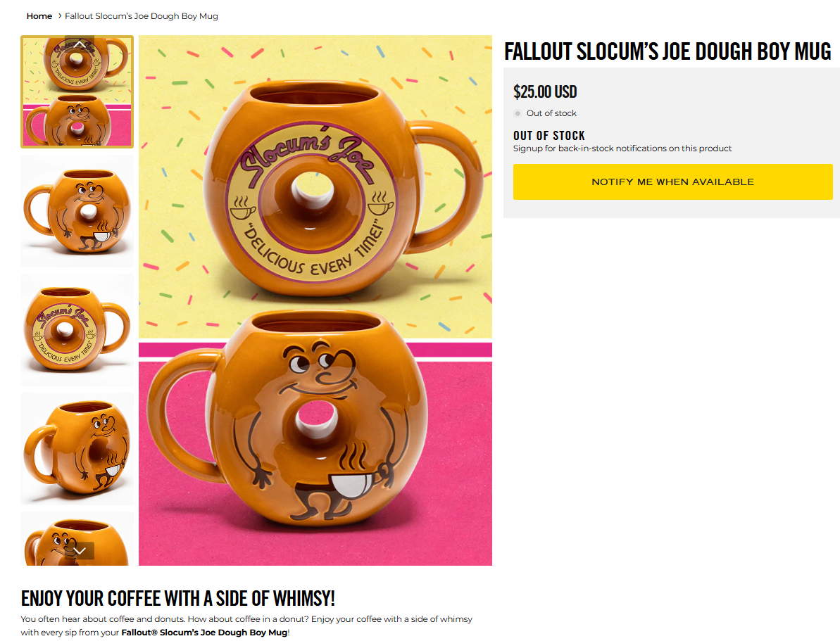Select the partially visible fifth thumbnail
The image size is (840, 641).
(77, 539)
